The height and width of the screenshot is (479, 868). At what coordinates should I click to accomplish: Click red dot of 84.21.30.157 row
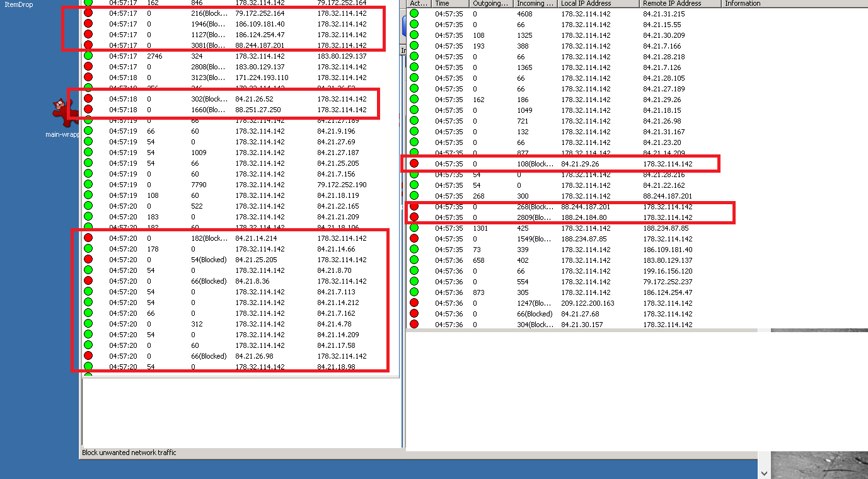414,324
